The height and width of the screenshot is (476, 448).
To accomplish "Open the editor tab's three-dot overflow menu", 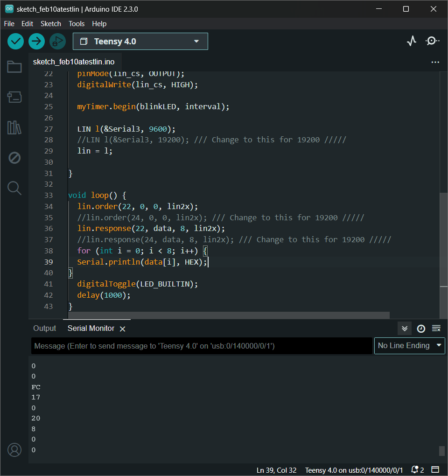I will [435, 62].
